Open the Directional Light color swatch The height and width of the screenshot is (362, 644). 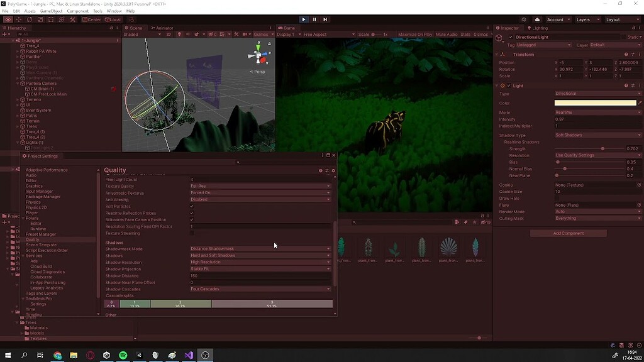click(x=596, y=103)
